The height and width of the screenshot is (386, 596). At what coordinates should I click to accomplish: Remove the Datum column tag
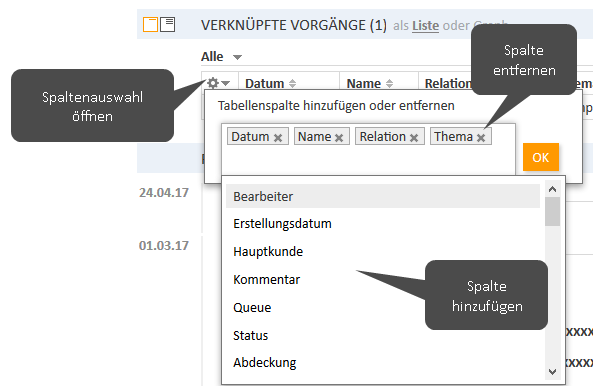(278, 138)
